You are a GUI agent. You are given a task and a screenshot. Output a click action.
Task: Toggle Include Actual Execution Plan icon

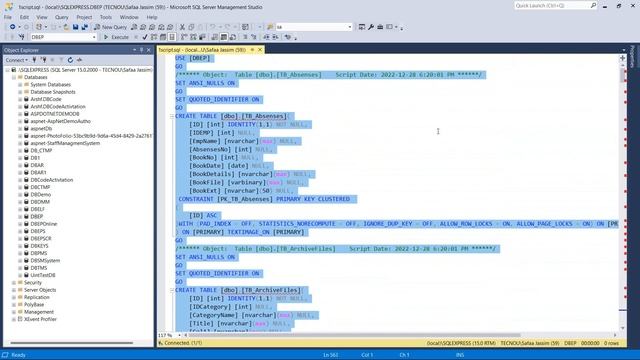184,37
